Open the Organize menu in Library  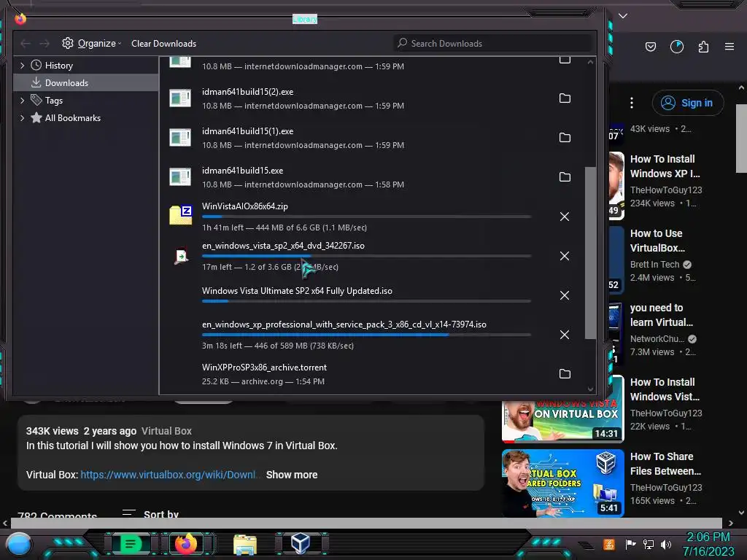pyautogui.click(x=91, y=43)
